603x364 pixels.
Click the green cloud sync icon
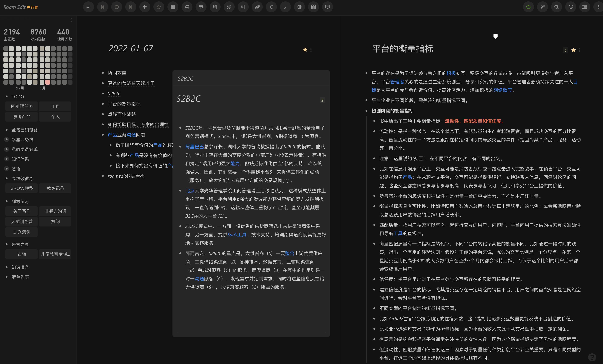pyautogui.click(x=528, y=7)
